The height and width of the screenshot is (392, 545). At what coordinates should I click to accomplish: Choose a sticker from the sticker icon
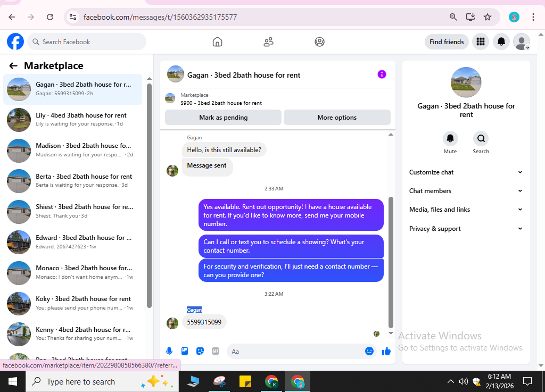200,351
